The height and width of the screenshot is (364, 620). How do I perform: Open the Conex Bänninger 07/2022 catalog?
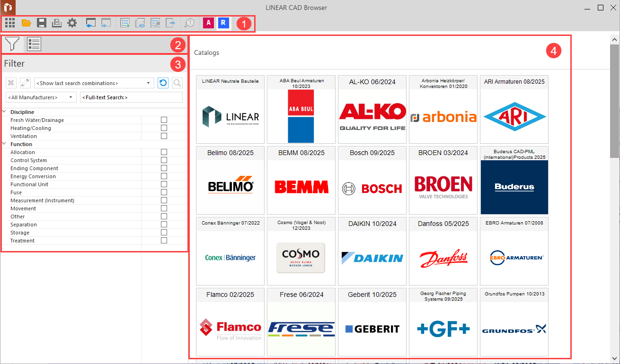click(230, 251)
